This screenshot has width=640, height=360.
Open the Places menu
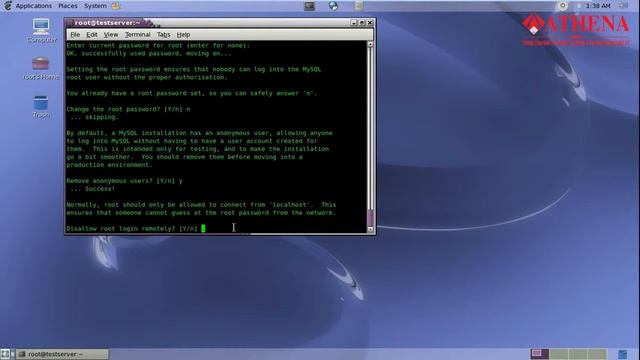(67, 6)
